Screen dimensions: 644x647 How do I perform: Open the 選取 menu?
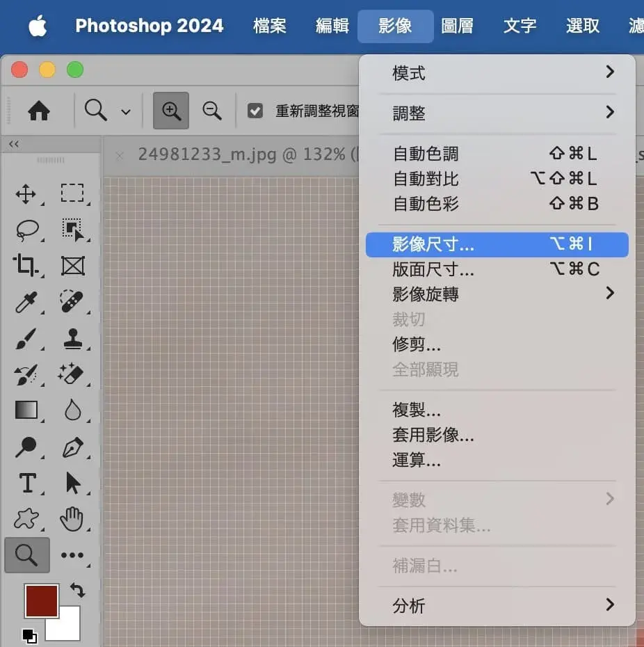pyautogui.click(x=583, y=26)
